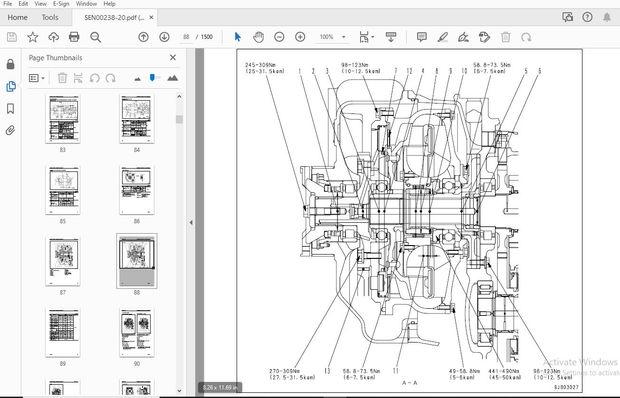620x398 pixels.
Task: Click the stamp tool icon
Action: 484,37
